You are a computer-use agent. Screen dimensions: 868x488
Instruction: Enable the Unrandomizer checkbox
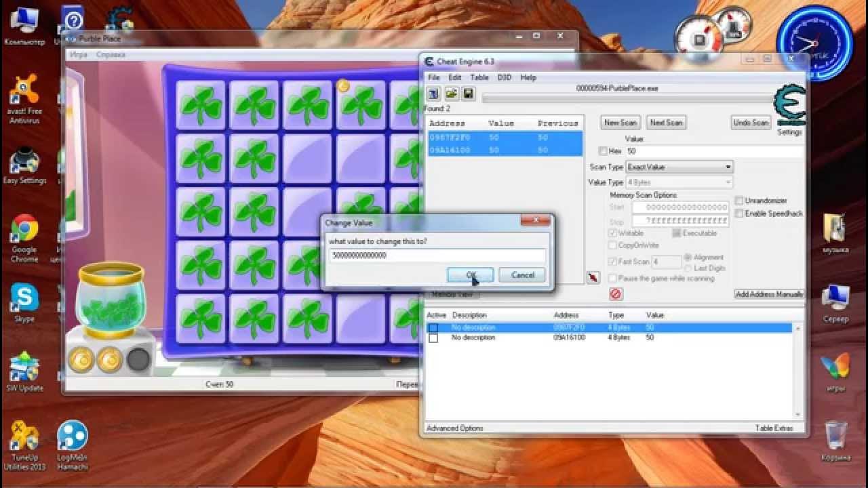739,201
